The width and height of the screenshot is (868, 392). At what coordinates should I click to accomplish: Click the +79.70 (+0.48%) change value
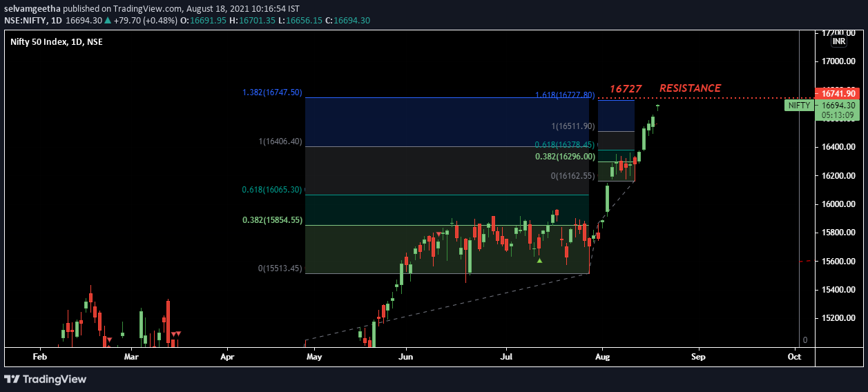146,21
